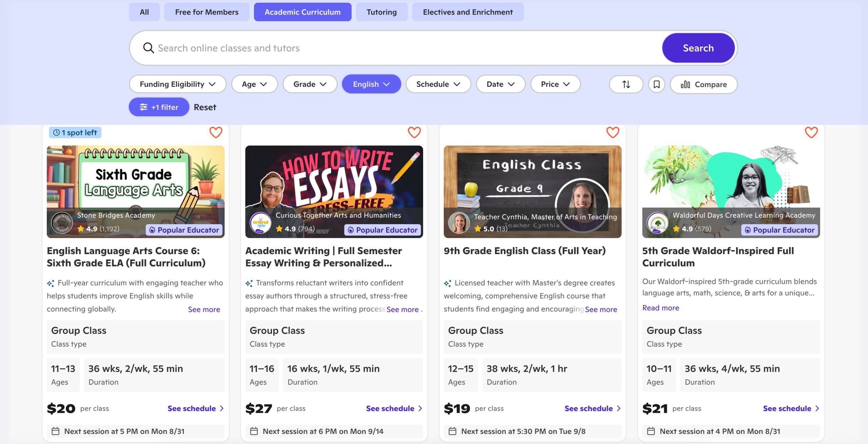Viewport: 868px width, 444px height.
Task: Reset all filters
Action: coord(205,107)
